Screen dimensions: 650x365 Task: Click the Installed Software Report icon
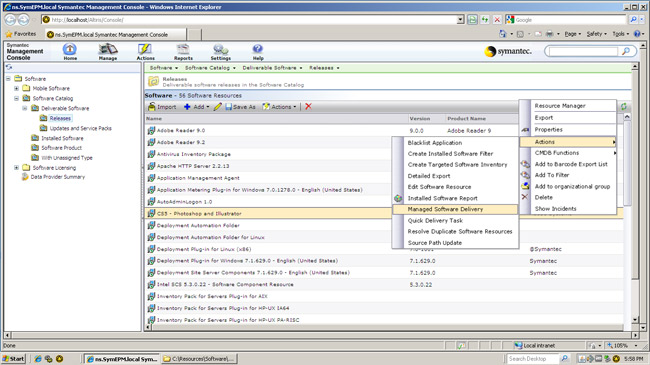(x=398, y=198)
